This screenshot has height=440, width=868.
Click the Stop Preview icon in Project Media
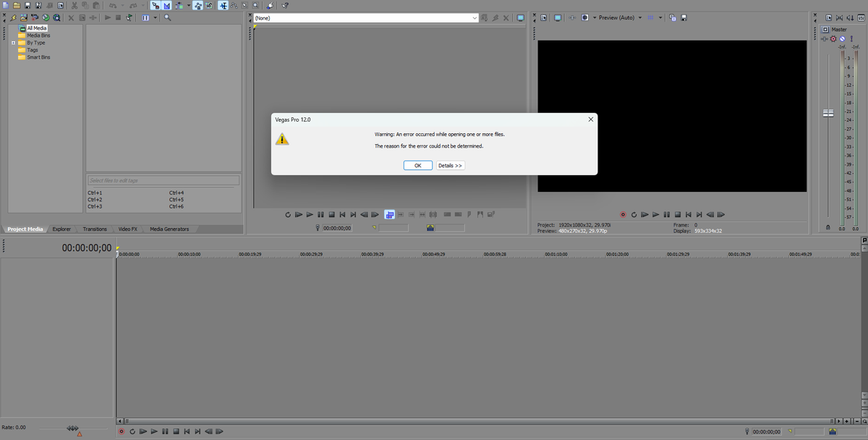[x=118, y=17]
